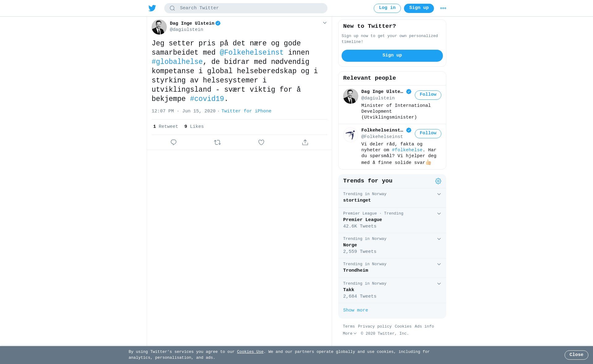The width and height of the screenshot is (593, 364).
Task: Open the #globalhelse hashtag link
Action: 177,62
